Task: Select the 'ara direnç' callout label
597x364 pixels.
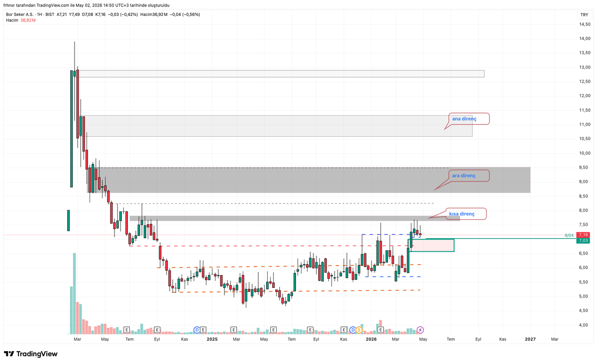Action: click(x=464, y=176)
